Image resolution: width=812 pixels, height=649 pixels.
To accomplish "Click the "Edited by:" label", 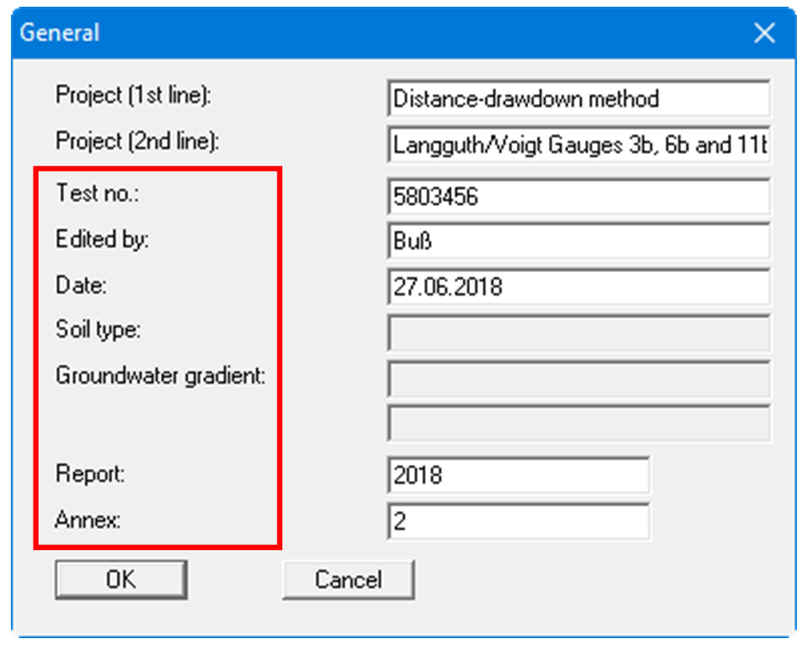I will [101, 240].
